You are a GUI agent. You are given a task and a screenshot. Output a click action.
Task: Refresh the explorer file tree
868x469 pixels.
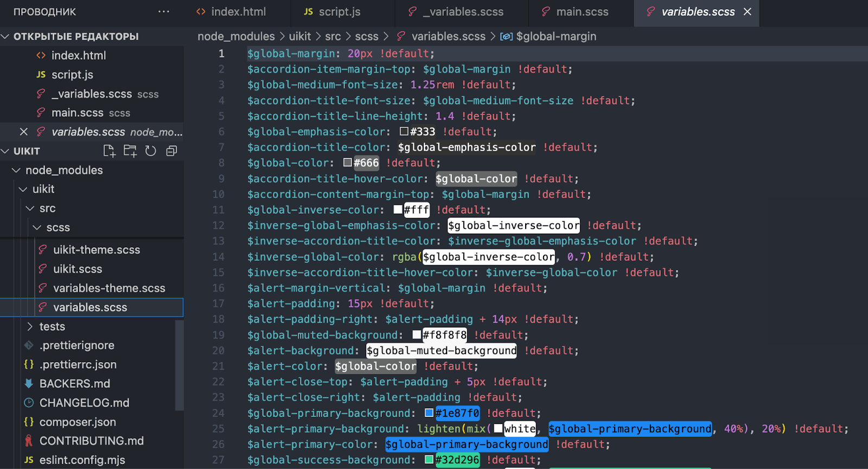tap(151, 151)
